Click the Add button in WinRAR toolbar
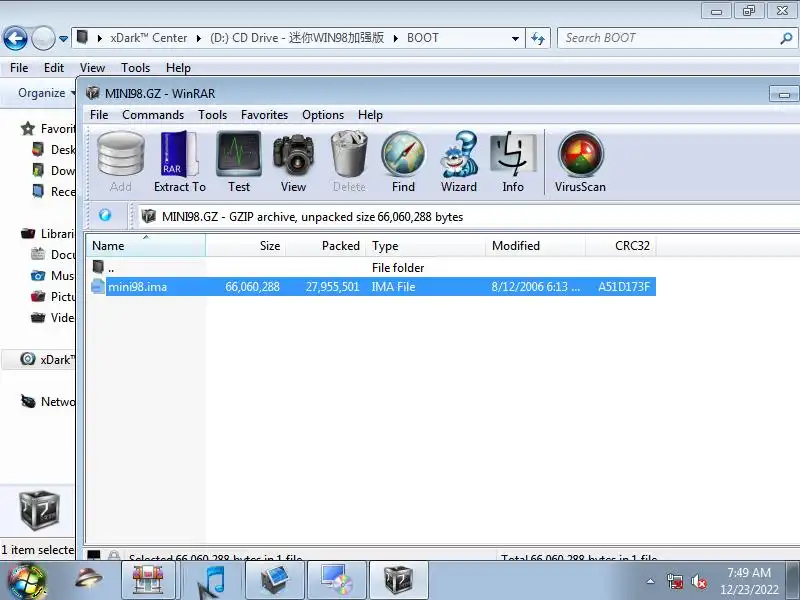The width and height of the screenshot is (800, 600). coord(121,162)
